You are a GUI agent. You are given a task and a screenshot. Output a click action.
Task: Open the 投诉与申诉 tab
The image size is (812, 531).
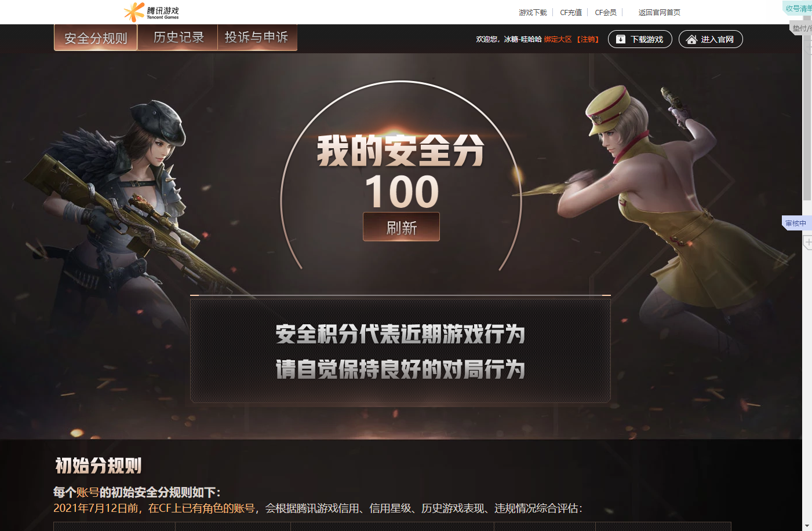click(x=257, y=37)
